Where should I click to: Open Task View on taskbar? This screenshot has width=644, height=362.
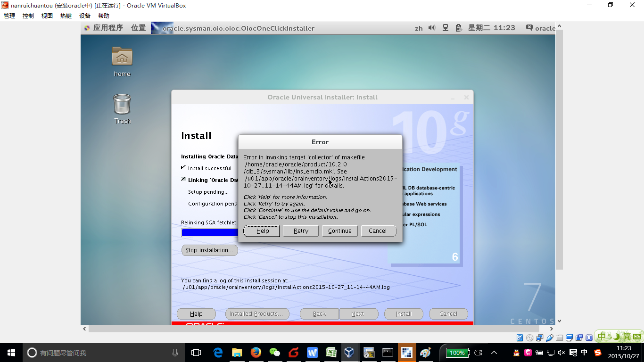pos(196,353)
